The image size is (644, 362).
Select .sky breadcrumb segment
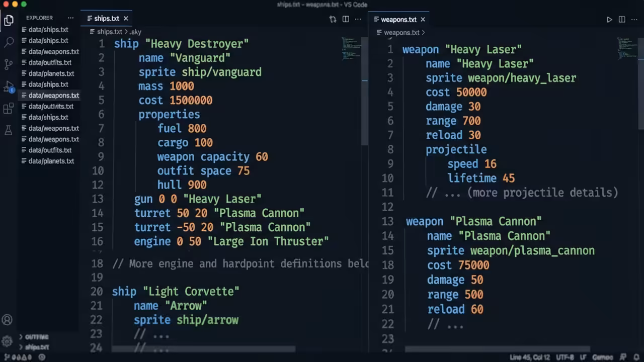click(135, 32)
